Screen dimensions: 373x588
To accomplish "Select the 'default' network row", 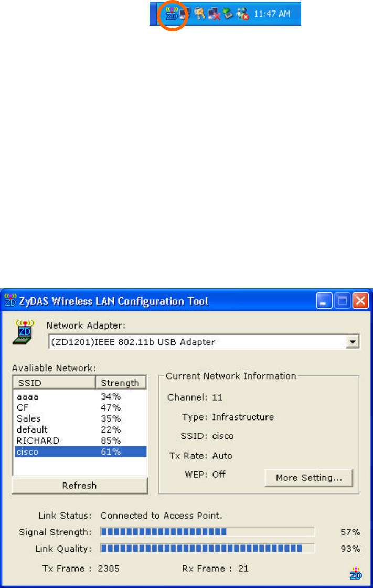I will [x=80, y=429].
